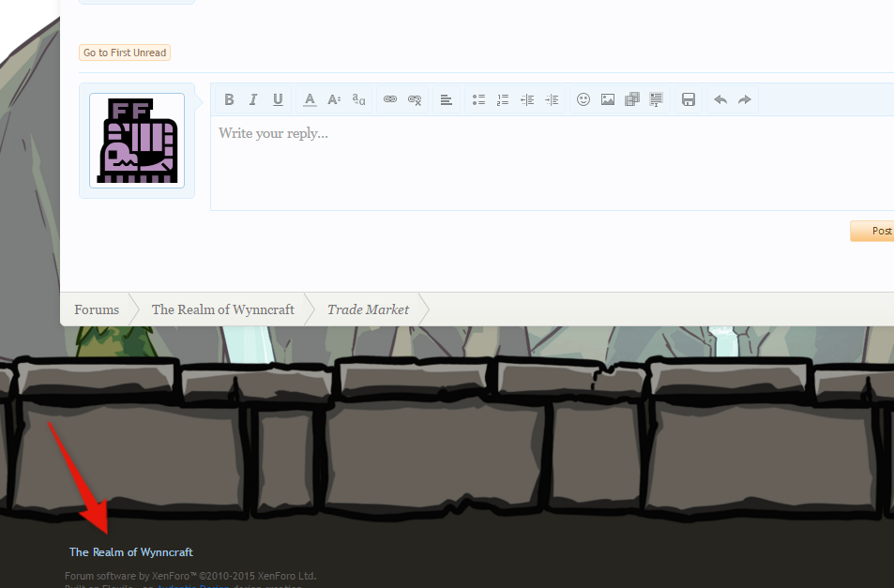894x588 pixels.
Task: Toggle italic text formatting
Action: pyautogui.click(x=253, y=99)
